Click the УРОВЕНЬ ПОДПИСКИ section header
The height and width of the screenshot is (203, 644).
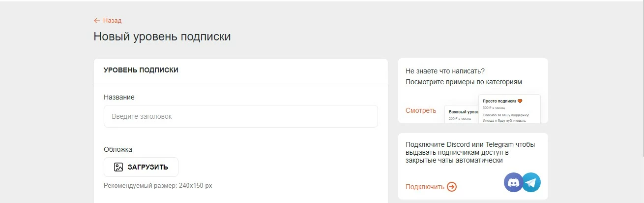141,70
